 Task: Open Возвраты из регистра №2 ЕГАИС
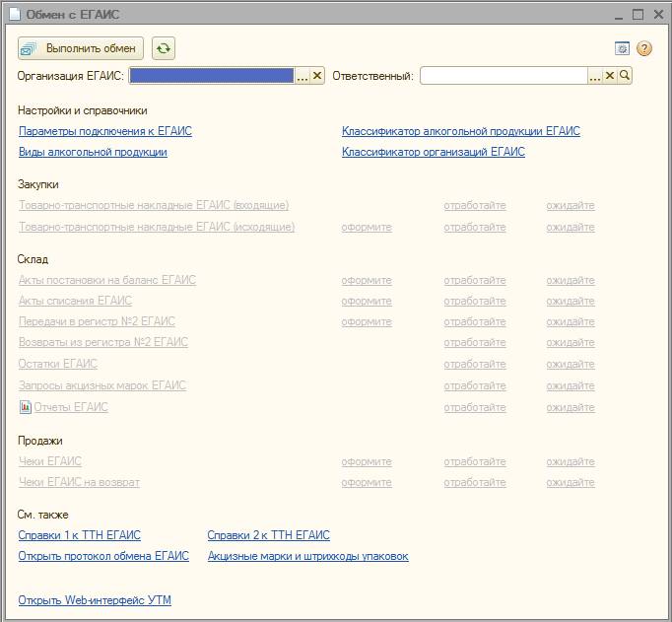(103, 342)
